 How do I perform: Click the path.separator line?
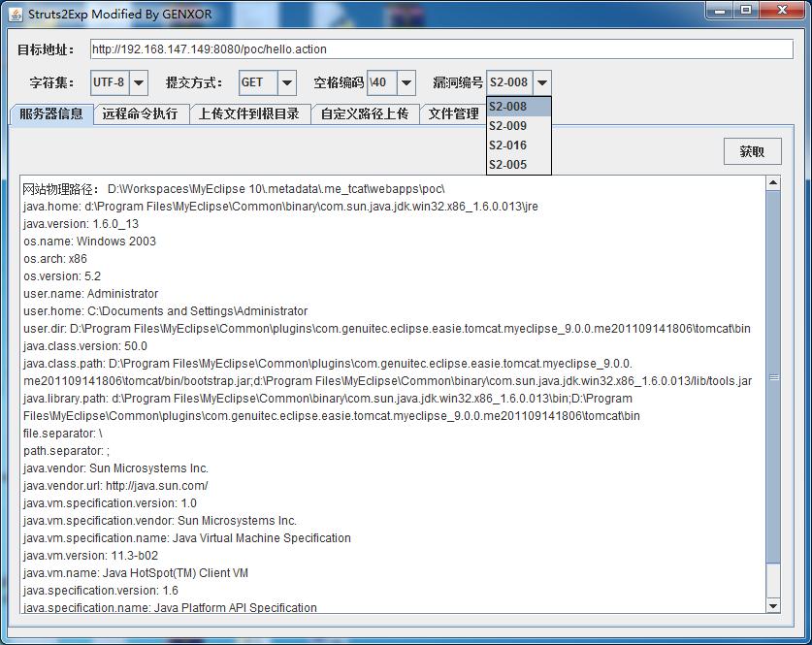pyautogui.click(x=66, y=451)
